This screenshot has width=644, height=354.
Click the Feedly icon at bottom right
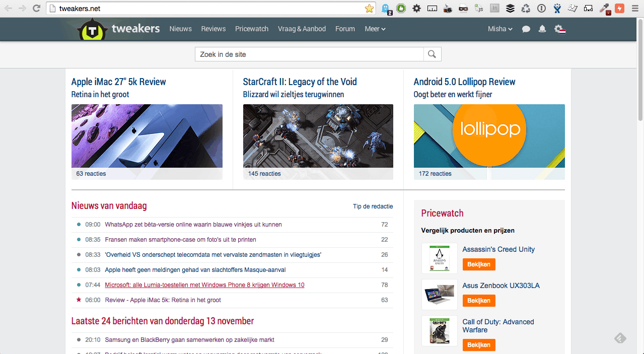(x=620, y=338)
